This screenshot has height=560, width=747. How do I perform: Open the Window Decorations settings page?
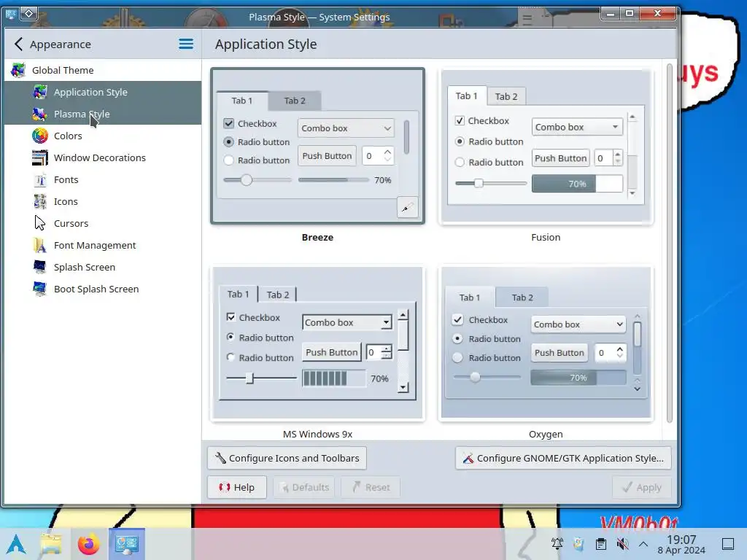(x=102, y=157)
